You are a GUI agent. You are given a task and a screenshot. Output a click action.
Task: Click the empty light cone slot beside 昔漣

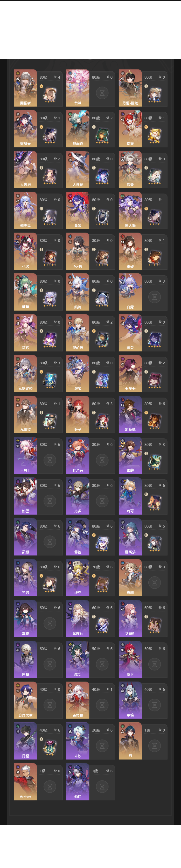point(102,93)
